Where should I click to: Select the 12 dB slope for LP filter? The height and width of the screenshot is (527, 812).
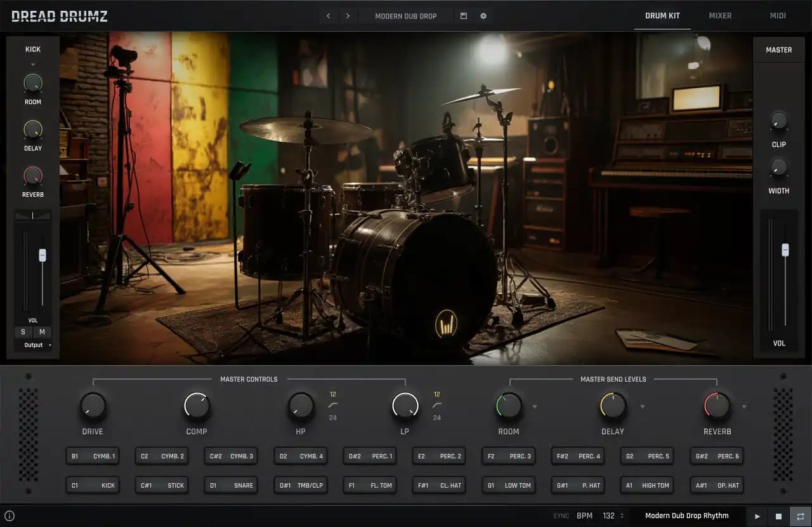click(x=437, y=394)
